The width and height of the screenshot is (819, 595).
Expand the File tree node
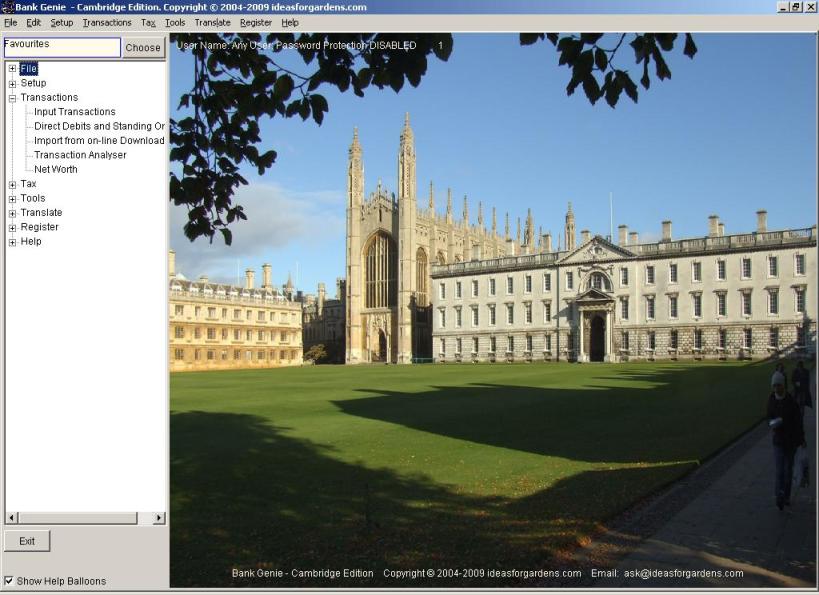pos(13,68)
